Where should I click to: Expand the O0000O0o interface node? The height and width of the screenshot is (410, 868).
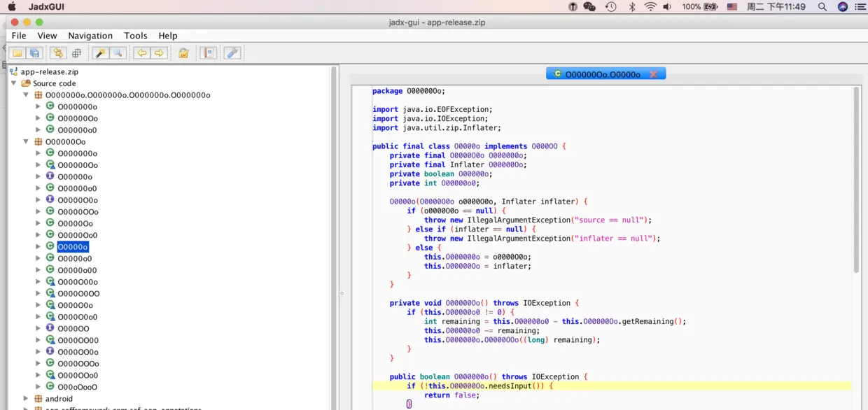tap(38, 200)
